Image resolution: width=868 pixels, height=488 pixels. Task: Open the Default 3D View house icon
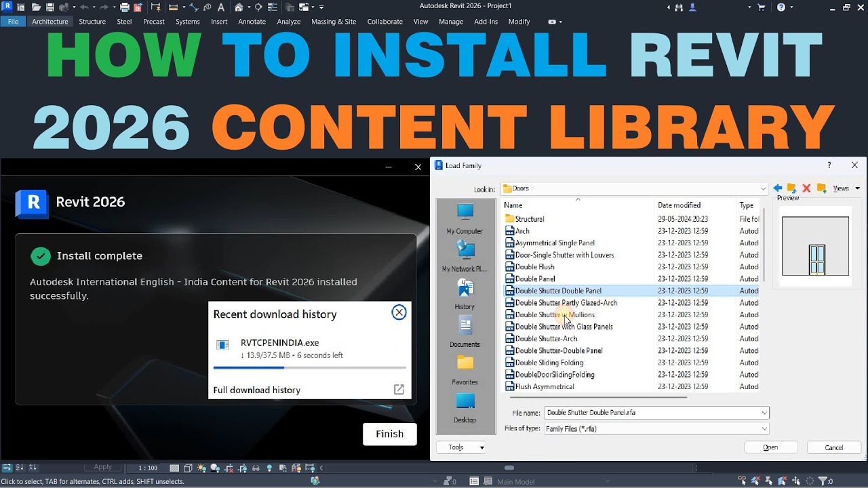239,7
